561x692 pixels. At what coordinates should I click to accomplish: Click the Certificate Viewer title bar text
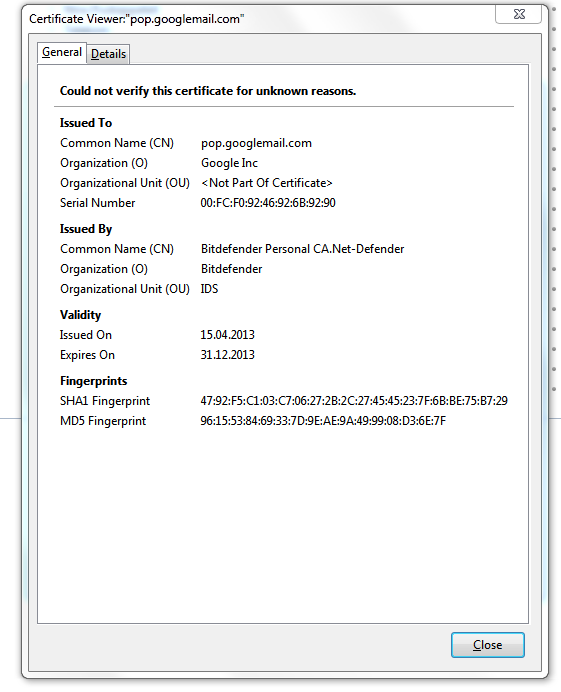[136, 19]
